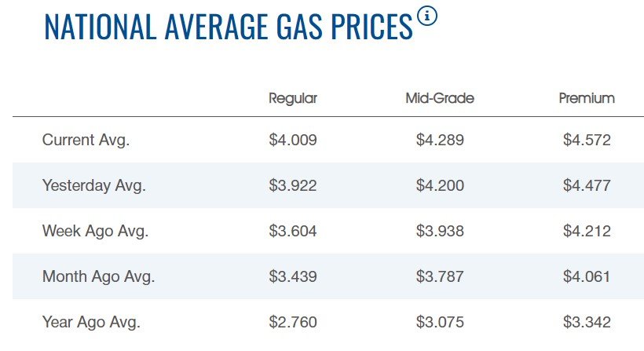Select the Mid-Grade column header
The width and height of the screenshot is (644, 351).
[x=440, y=98]
